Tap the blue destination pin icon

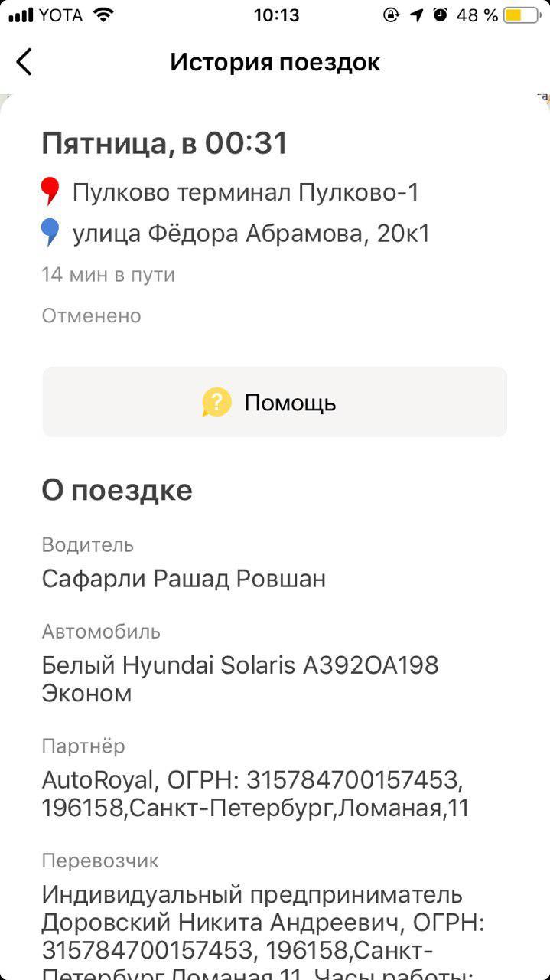point(50,232)
